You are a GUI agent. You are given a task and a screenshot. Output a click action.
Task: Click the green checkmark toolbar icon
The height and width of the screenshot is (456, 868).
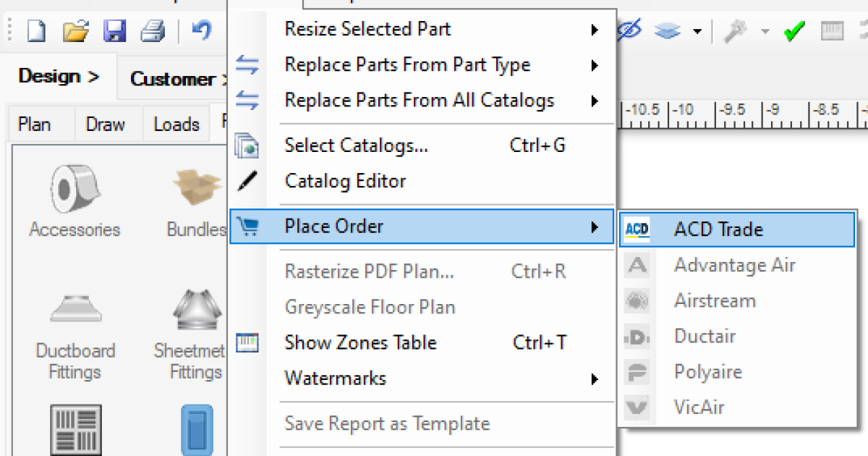794,31
